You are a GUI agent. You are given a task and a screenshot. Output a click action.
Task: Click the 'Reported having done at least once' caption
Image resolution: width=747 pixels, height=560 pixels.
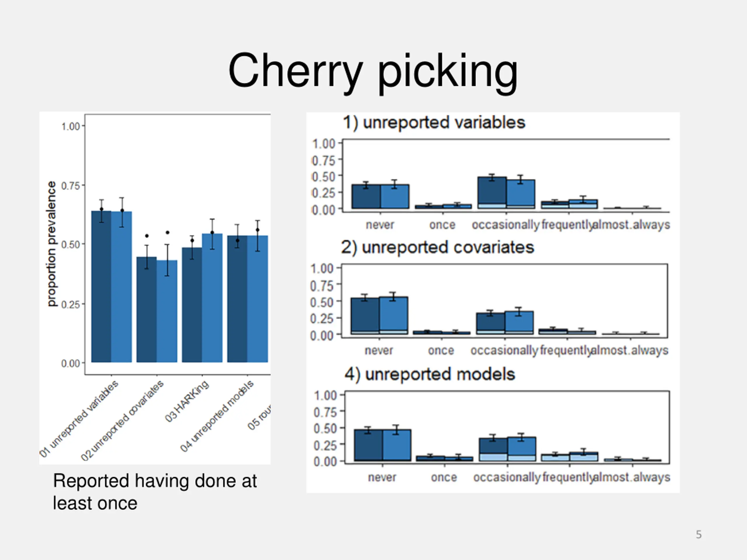(x=155, y=492)
